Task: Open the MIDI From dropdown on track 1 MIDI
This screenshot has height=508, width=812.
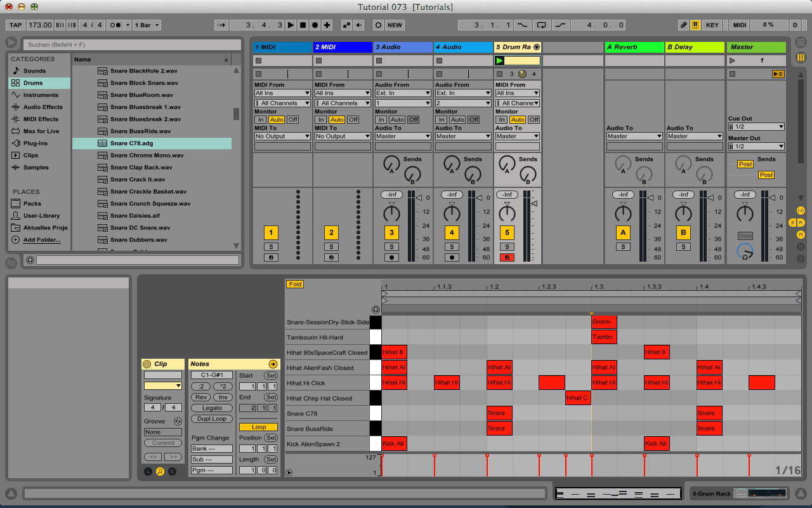Action: (282, 93)
